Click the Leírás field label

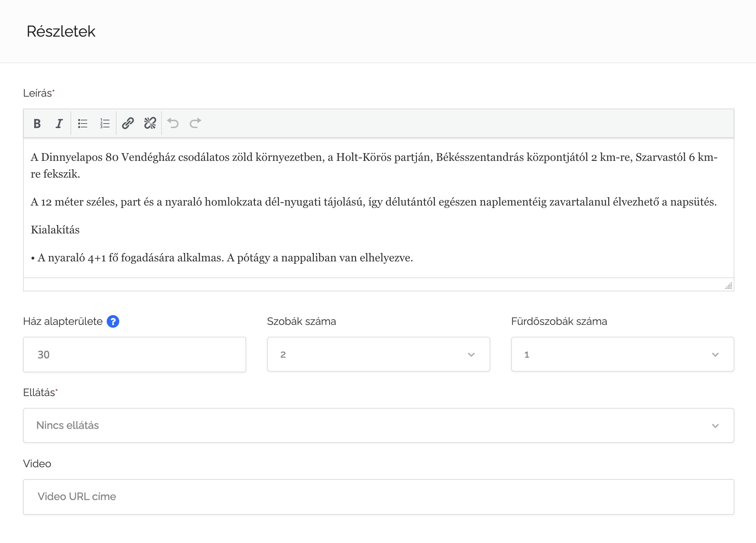(x=38, y=93)
